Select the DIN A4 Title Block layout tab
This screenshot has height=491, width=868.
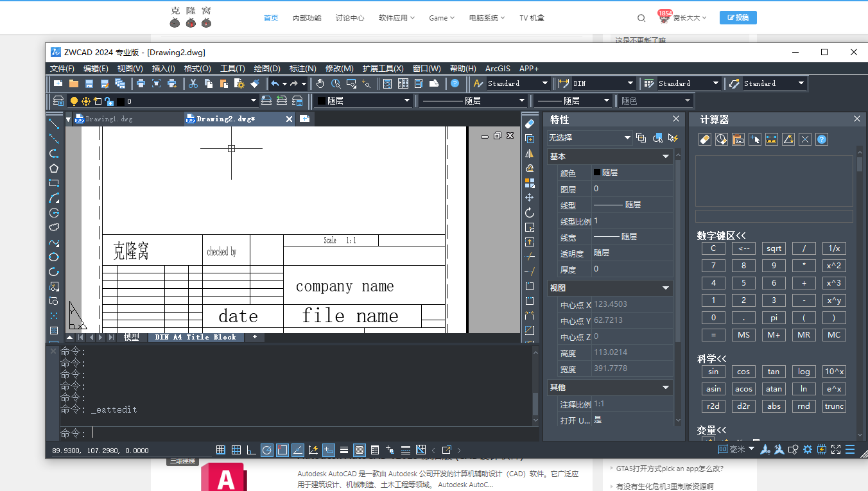click(x=195, y=337)
